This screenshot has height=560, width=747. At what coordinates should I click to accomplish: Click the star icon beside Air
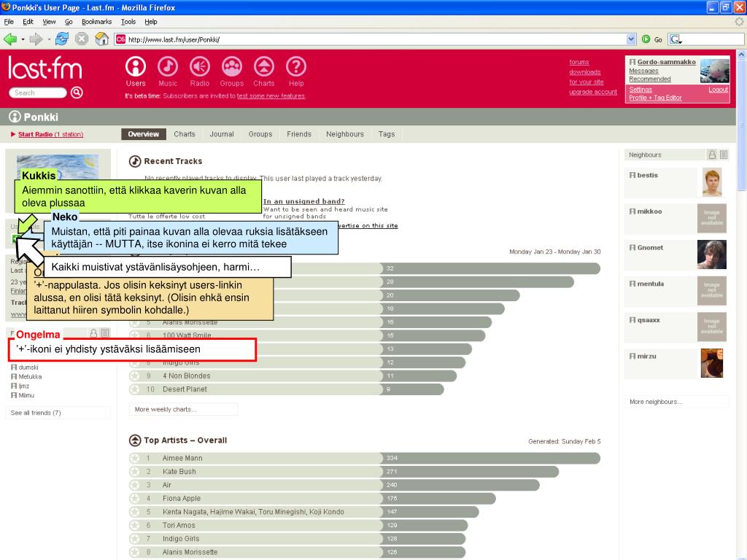tap(135, 485)
